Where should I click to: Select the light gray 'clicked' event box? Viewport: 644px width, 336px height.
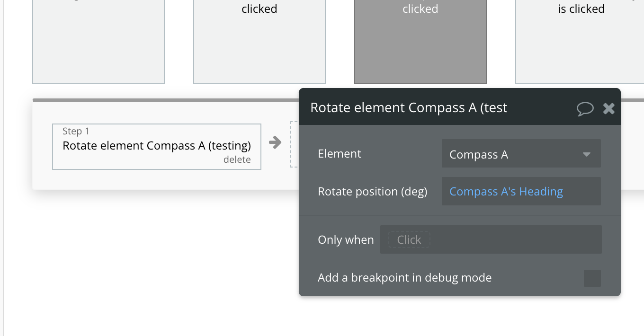pyautogui.click(x=259, y=42)
